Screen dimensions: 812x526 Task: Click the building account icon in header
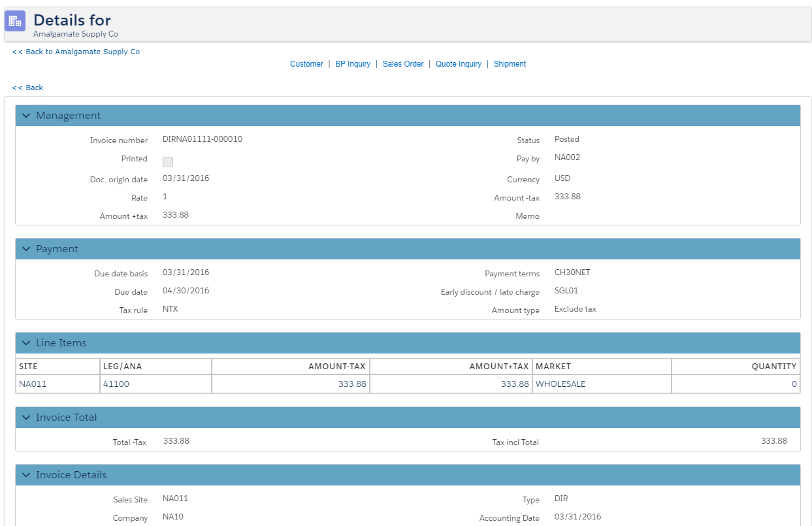(x=15, y=21)
